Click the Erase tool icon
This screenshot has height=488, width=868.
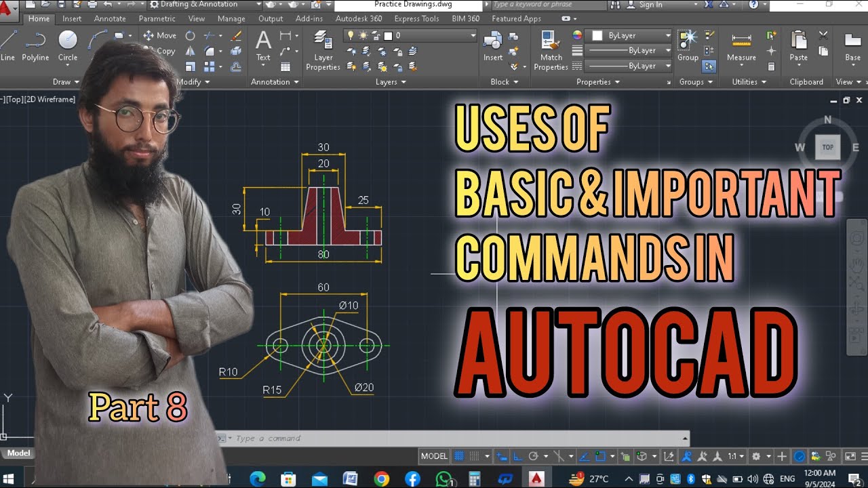[236, 35]
